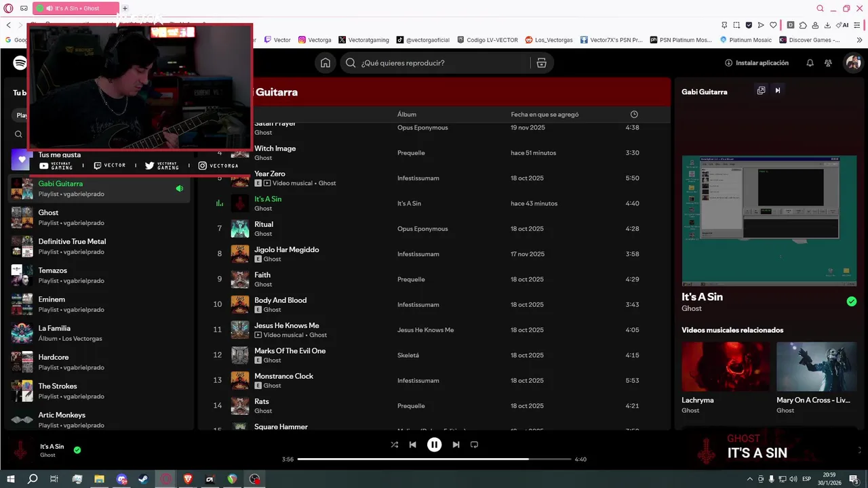Open the 'Lachryma' related video thumbnail
868x488 pixels.
click(726, 367)
